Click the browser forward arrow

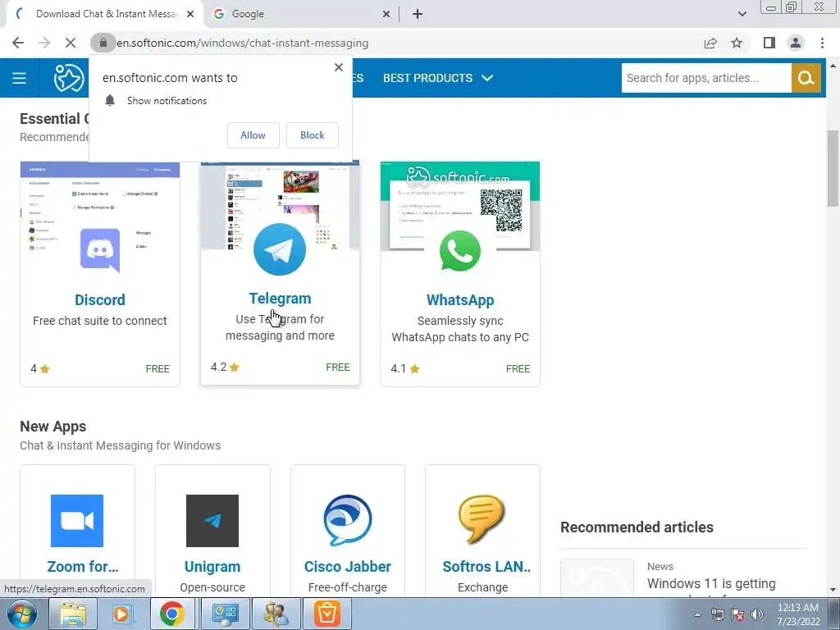[44, 43]
